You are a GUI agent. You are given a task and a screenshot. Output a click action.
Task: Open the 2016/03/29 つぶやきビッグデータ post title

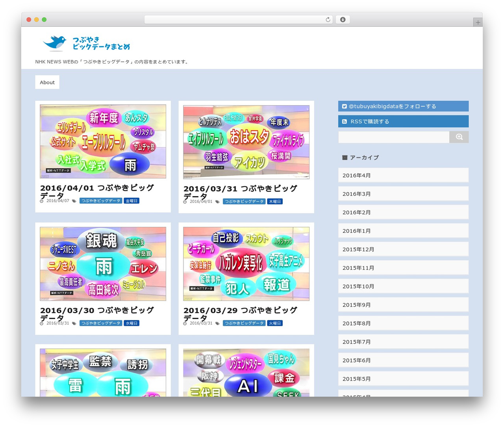(x=240, y=314)
